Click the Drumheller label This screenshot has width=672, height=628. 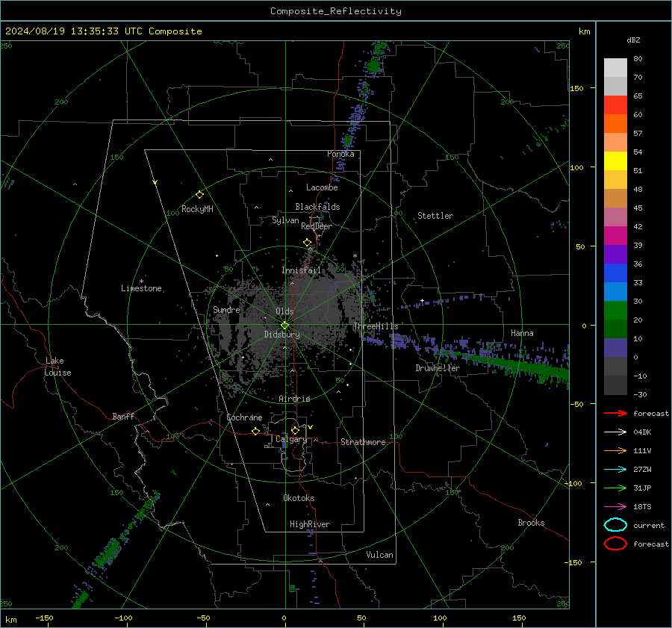click(438, 368)
